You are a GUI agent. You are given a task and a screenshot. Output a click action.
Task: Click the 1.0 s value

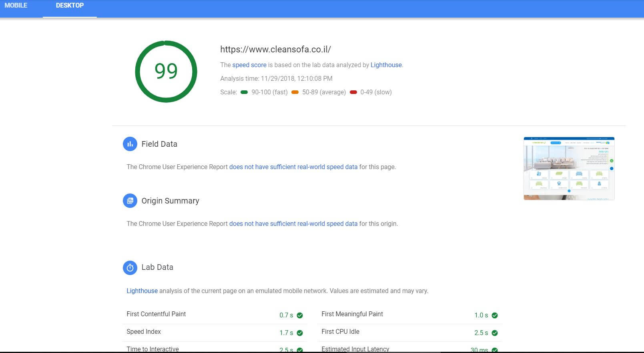click(x=481, y=315)
